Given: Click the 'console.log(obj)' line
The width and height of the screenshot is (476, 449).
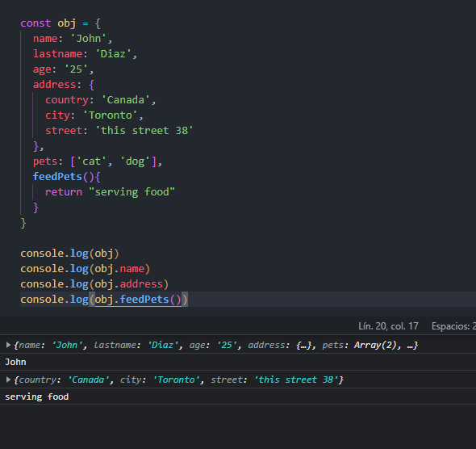Looking at the screenshot, I should point(69,254).
